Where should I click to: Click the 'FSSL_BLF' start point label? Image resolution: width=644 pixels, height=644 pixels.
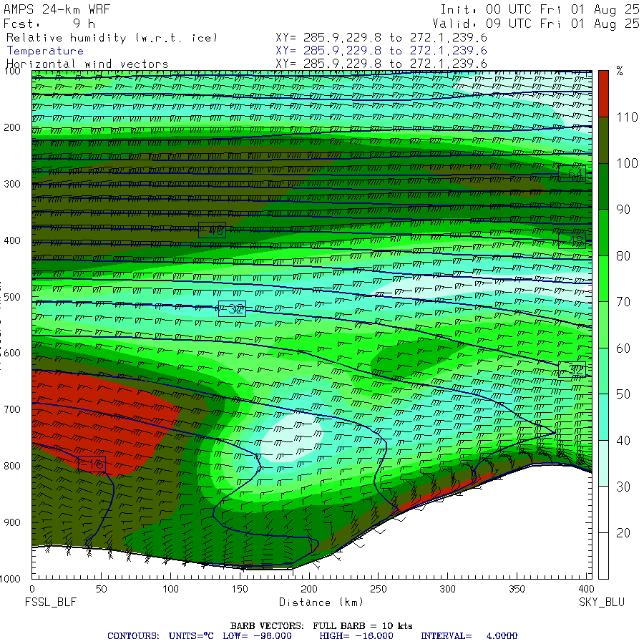tap(51, 602)
